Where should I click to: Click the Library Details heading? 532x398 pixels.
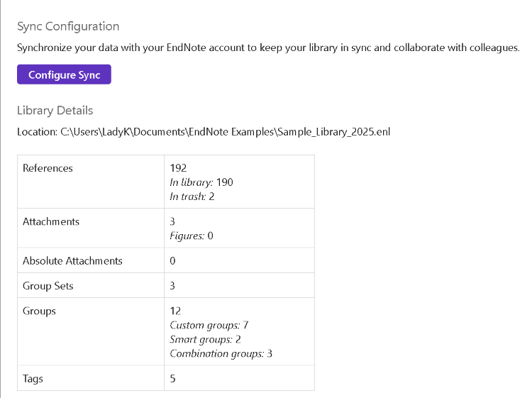click(55, 111)
